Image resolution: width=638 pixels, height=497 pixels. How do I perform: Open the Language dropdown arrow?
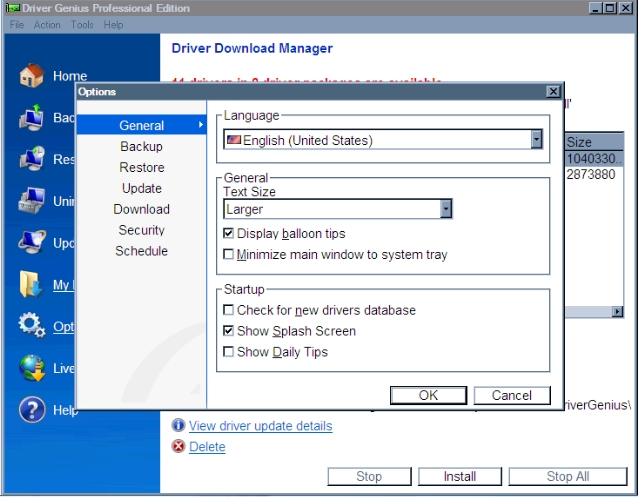537,140
